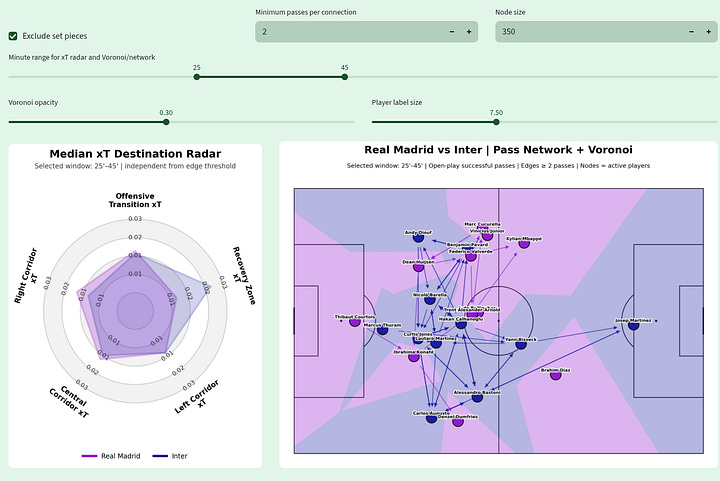Click the Alessandro Bastoni player node
This screenshot has height=481, width=720.
click(477, 397)
